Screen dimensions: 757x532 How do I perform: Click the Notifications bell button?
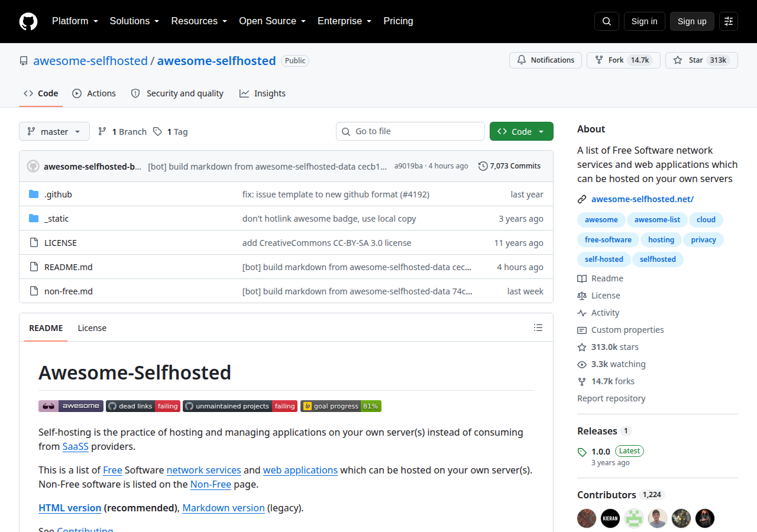click(x=545, y=60)
